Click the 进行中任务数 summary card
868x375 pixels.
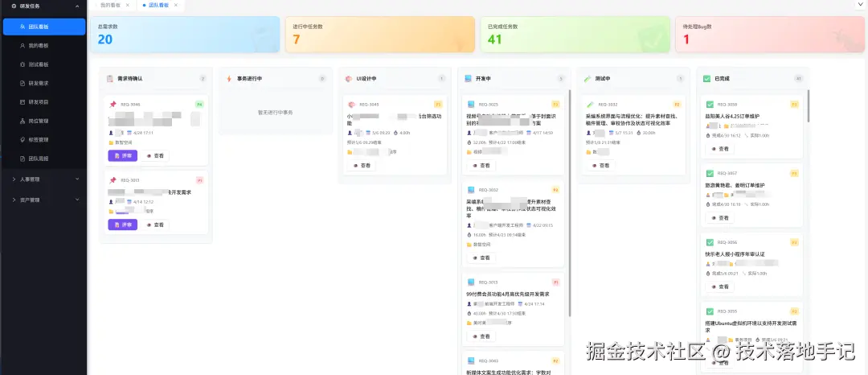379,35
